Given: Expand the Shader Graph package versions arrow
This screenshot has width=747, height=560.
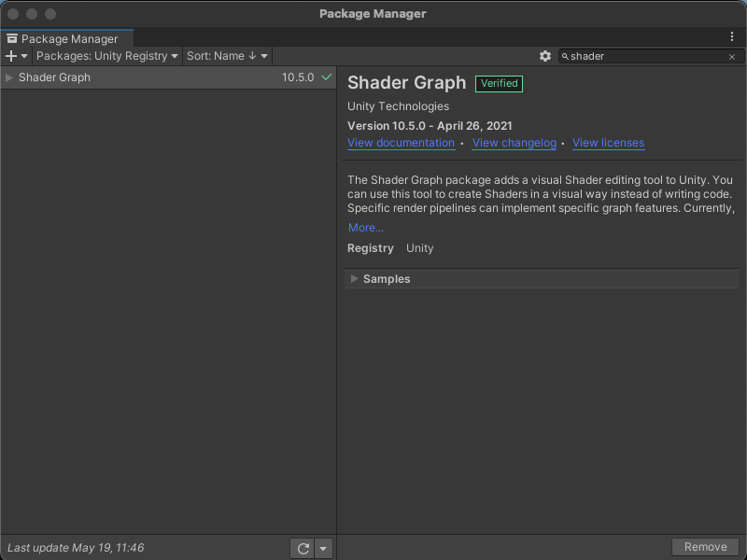Looking at the screenshot, I should [8, 77].
